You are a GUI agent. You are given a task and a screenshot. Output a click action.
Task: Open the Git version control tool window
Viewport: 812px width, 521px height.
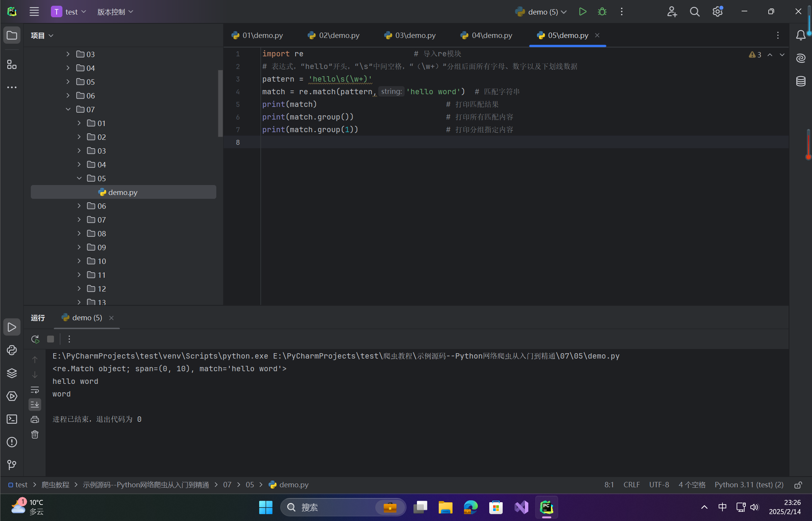[12, 465]
